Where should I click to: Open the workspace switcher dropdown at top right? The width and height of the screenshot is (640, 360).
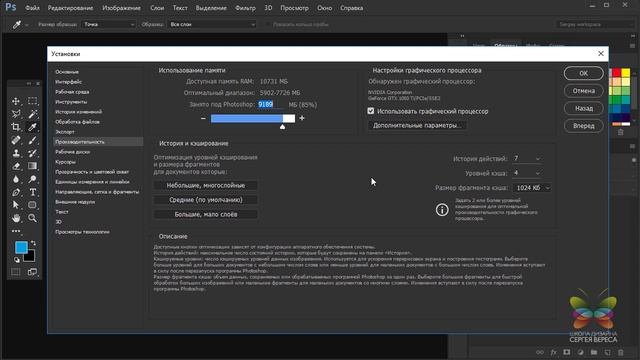(x=595, y=24)
